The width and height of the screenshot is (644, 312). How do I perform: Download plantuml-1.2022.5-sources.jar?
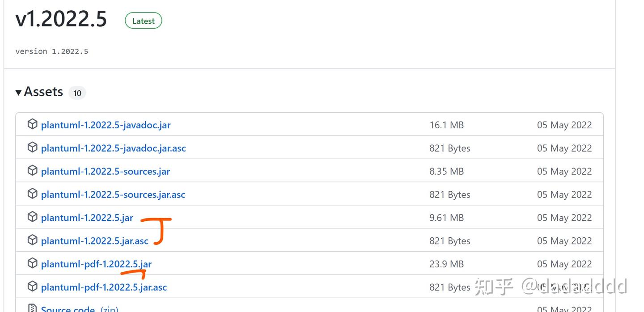(105, 172)
